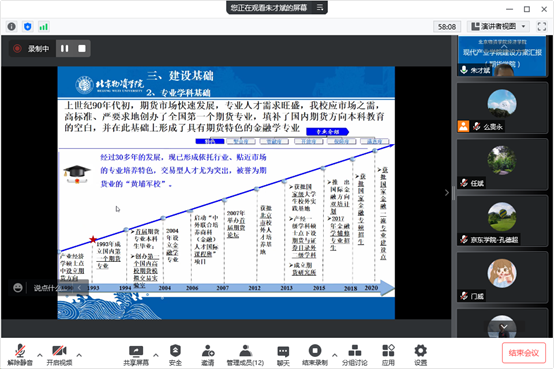Expand share options next to 共享屏幕
554x369 pixels.
coord(156,355)
